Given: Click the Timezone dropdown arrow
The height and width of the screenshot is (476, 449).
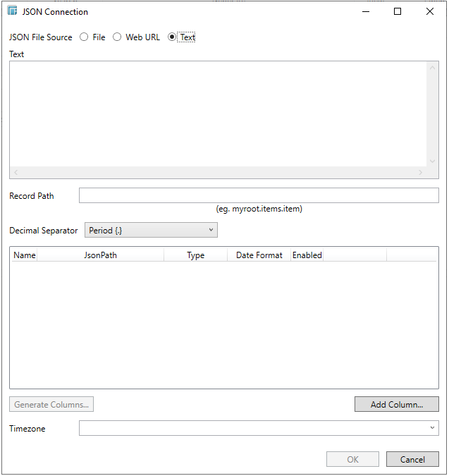Looking at the screenshot, I should 431,428.
